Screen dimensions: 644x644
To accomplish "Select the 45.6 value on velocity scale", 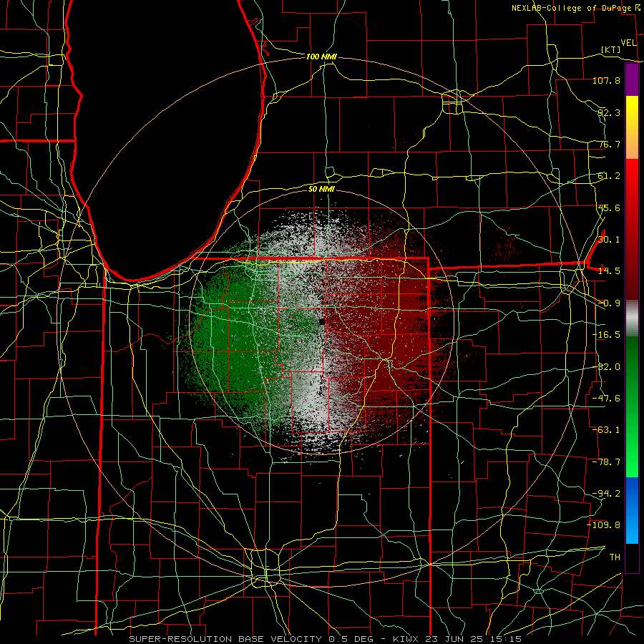I will (609, 208).
